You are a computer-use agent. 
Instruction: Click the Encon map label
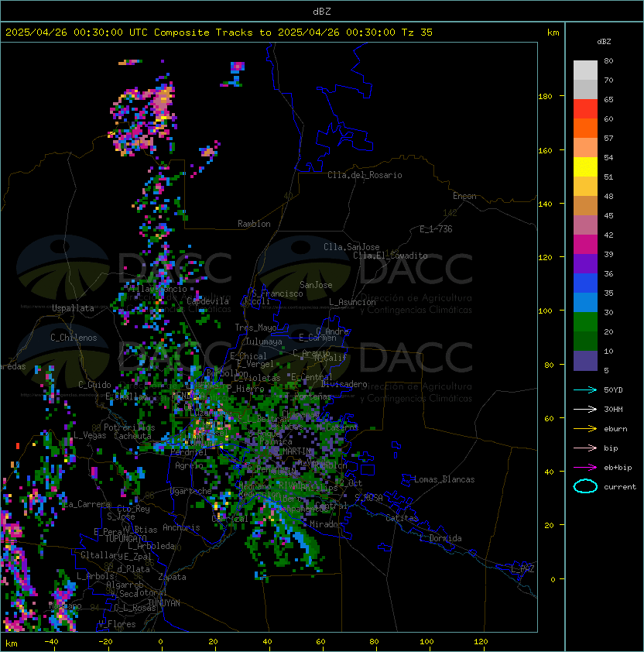464,196
